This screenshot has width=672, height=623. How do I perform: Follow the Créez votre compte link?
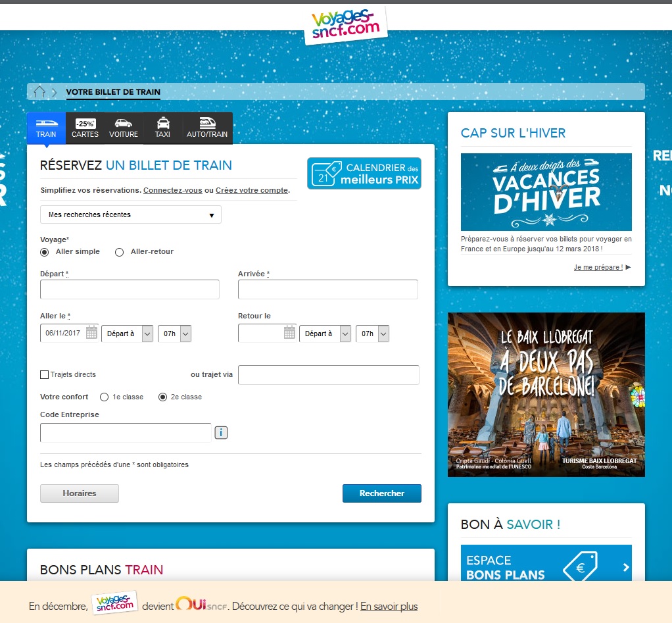(x=252, y=190)
